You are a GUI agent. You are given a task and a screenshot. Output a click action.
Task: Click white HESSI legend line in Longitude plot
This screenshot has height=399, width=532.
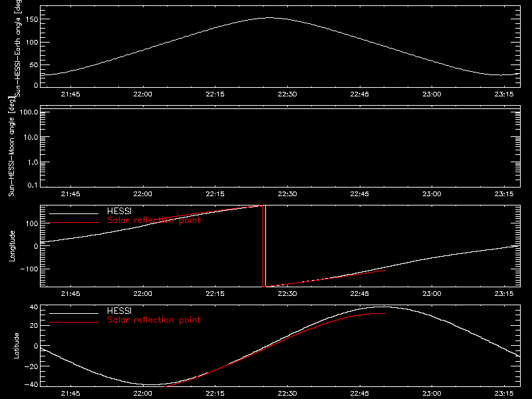pyautogui.click(x=74, y=213)
